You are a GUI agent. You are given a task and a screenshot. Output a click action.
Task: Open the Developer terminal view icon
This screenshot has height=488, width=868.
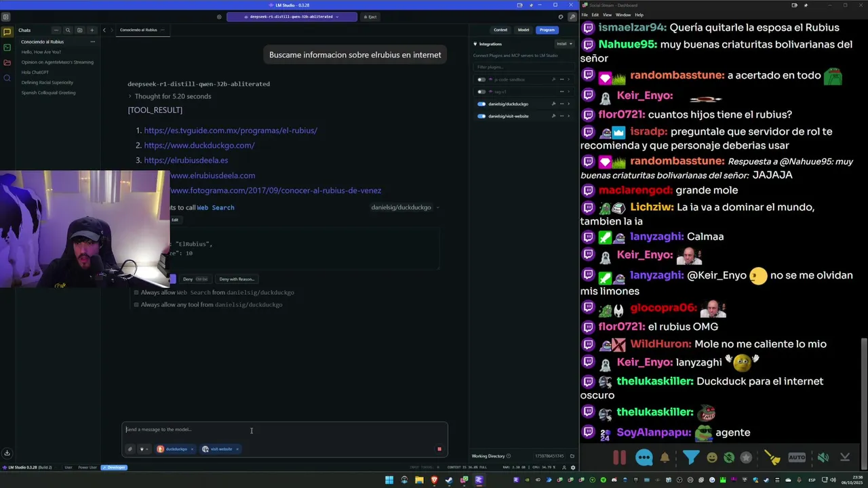tap(7, 47)
